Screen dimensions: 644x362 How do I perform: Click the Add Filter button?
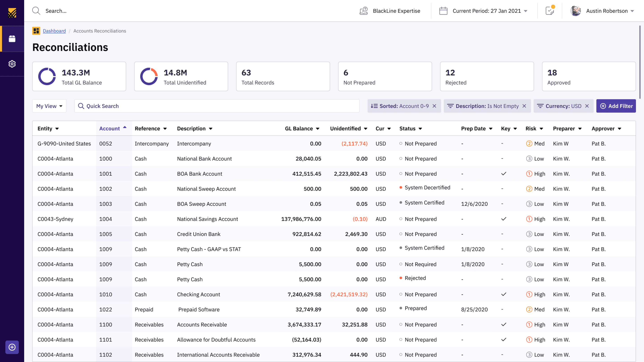tap(616, 106)
